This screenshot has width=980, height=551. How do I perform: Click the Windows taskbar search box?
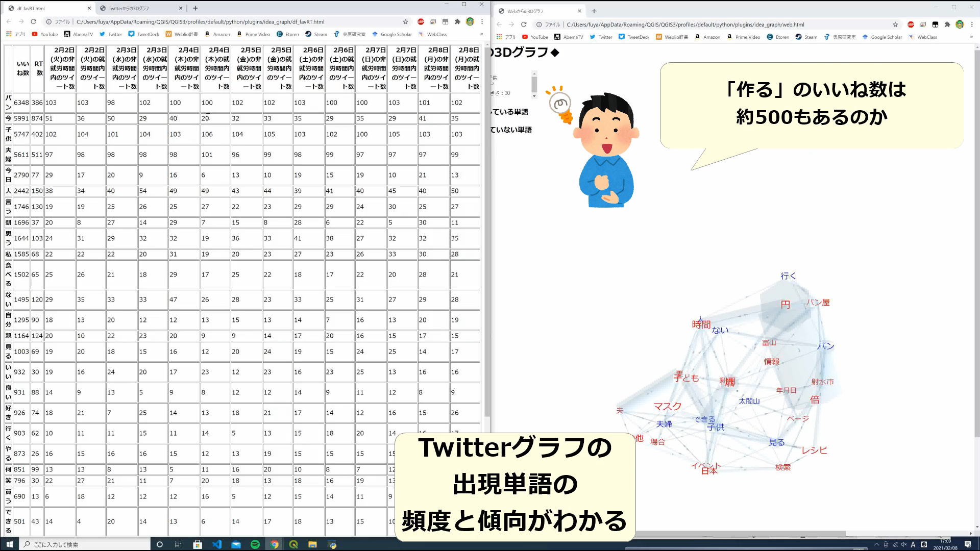click(84, 544)
